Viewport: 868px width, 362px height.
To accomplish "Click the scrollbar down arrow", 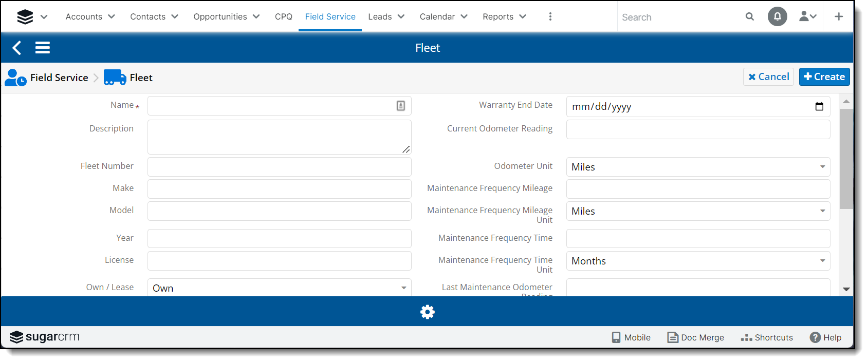I will point(846,290).
